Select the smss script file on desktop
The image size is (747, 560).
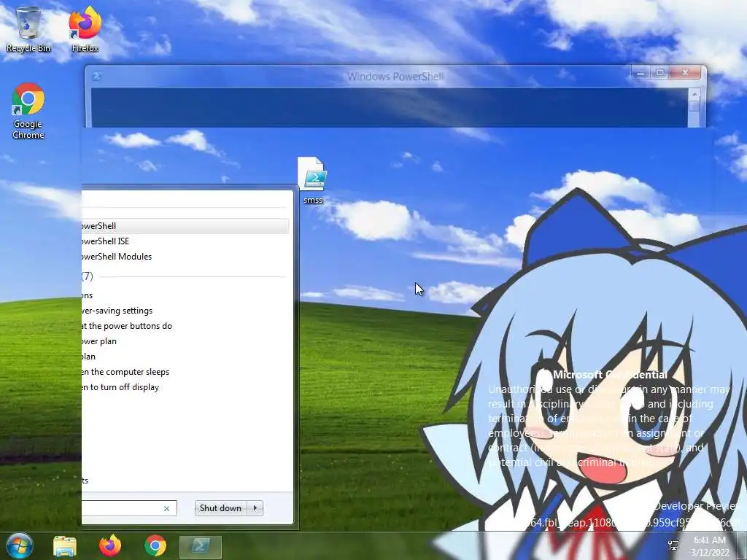[312, 181]
